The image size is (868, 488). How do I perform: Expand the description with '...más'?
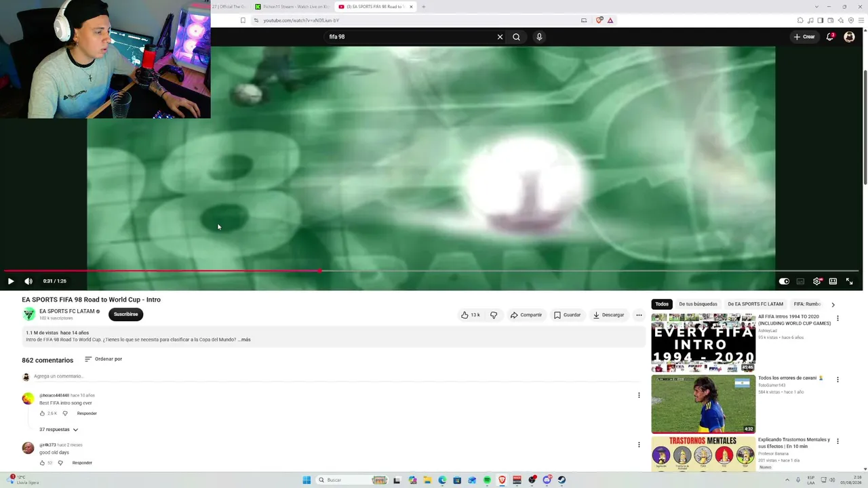[x=245, y=340]
